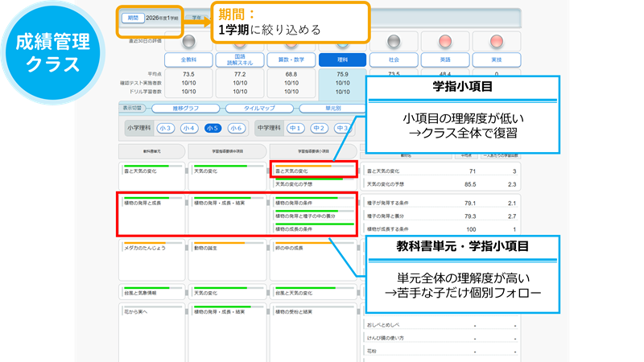Click the 花粉 row in score table
Image resolution: width=644 pixels, height=362 pixels.
[440, 352]
